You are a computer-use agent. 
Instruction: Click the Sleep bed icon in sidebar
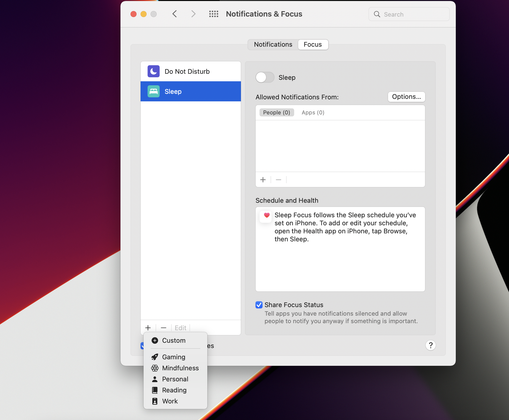pos(153,92)
